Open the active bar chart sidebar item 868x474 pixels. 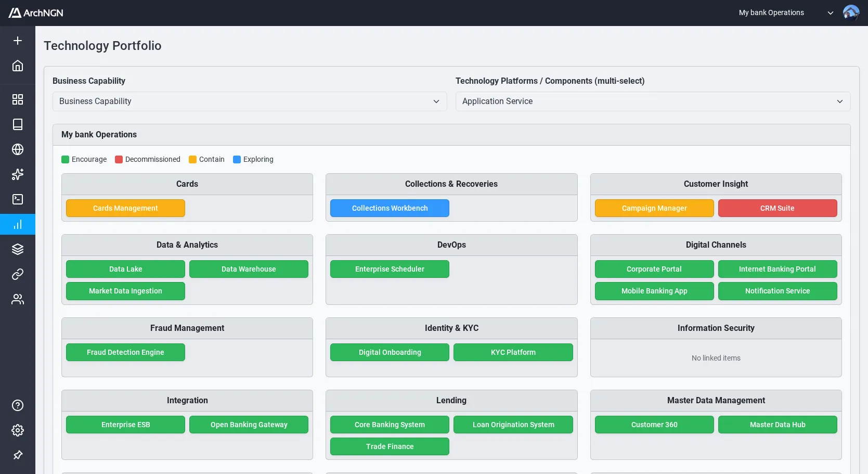click(x=18, y=224)
